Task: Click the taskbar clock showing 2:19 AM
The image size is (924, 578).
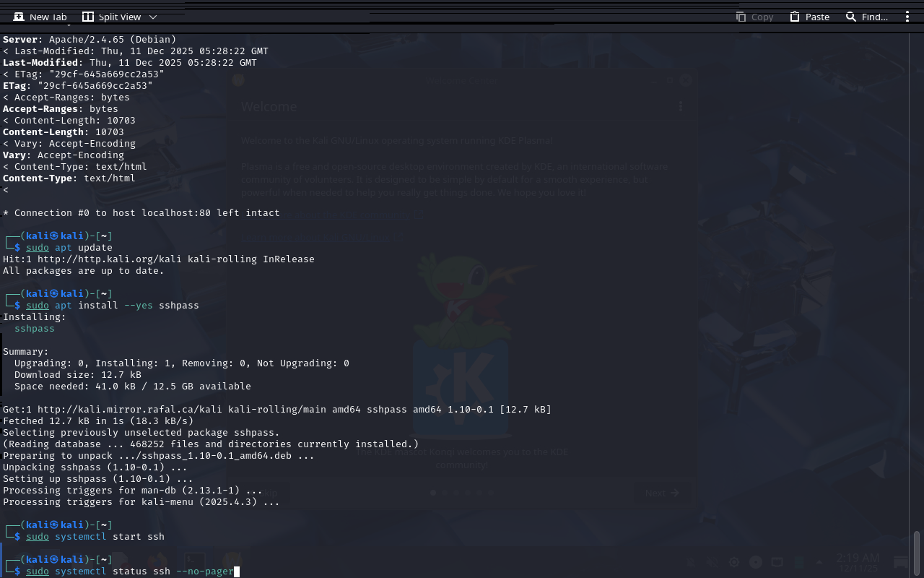Action: click(x=858, y=558)
